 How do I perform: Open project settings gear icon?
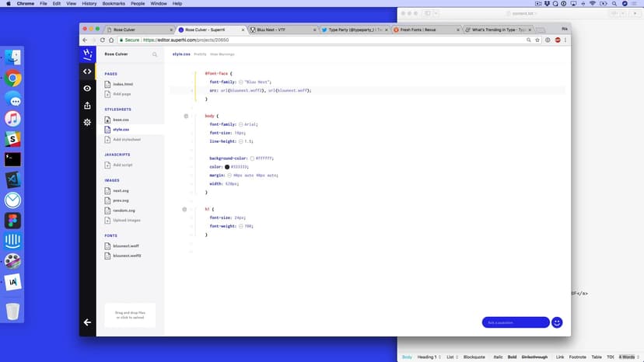(x=87, y=122)
